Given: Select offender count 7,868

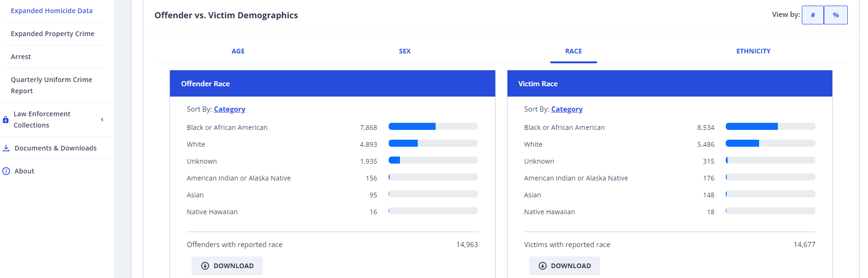Looking at the screenshot, I should click(369, 128).
